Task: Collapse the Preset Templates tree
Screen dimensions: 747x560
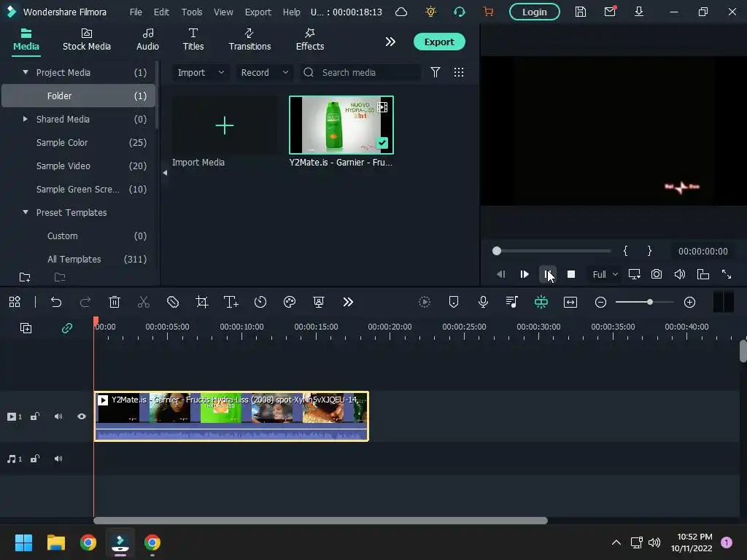Action: pyautogui.click(x=26, y=212)
